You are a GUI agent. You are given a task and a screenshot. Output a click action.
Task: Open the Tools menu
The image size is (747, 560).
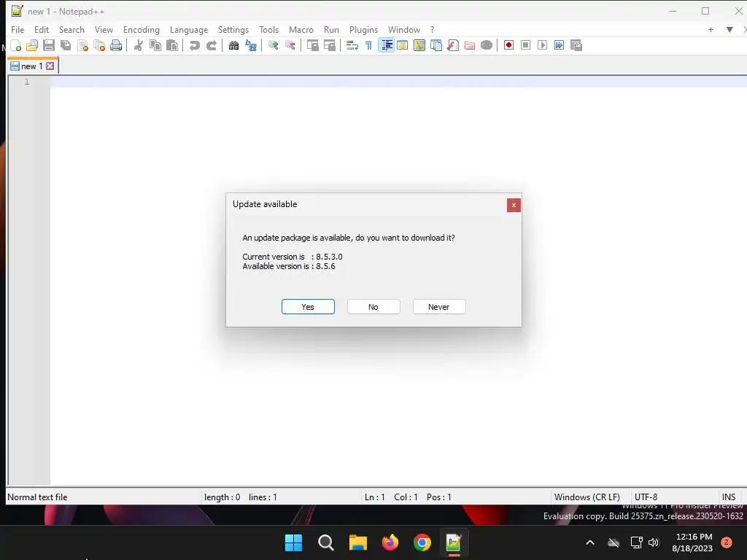tap(268, 29)
